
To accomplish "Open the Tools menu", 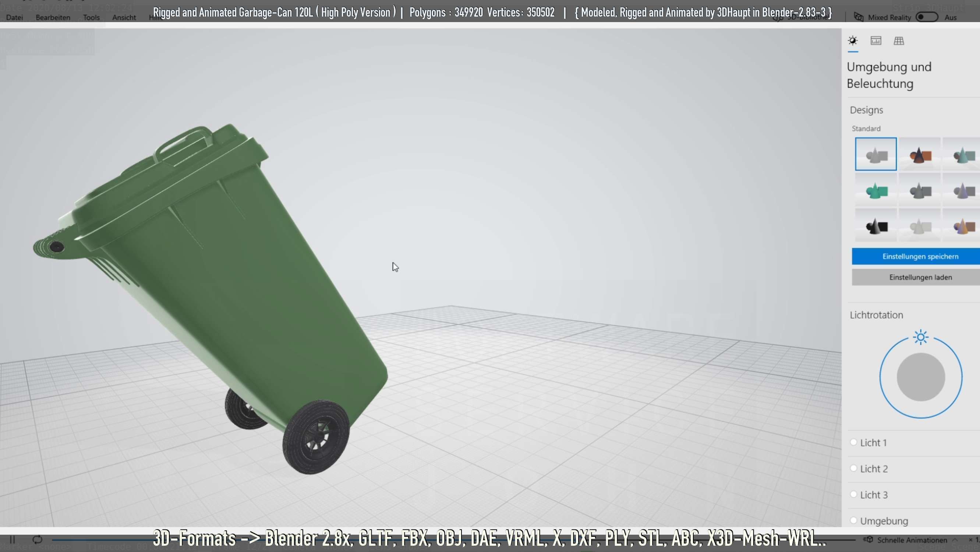I will 91,18.
